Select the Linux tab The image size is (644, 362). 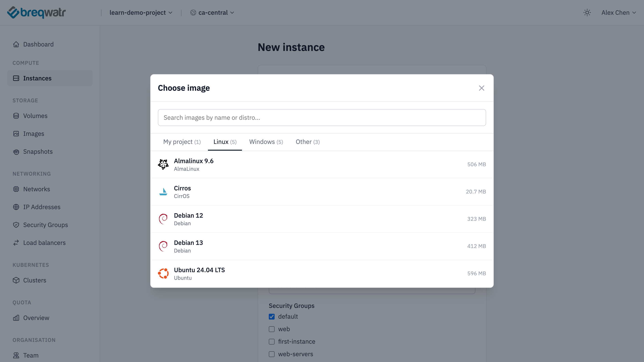coord(225,142)
